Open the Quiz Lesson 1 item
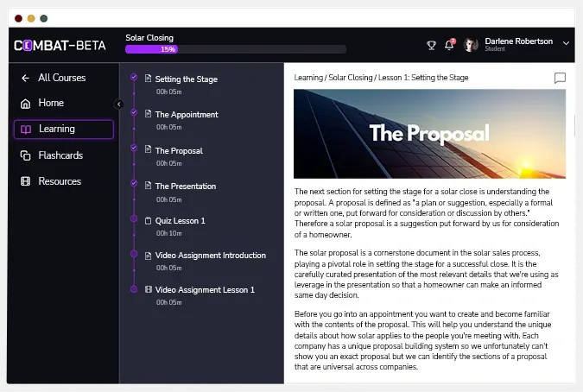This screenshot has height=392, width=583. [x=180, y=221]
